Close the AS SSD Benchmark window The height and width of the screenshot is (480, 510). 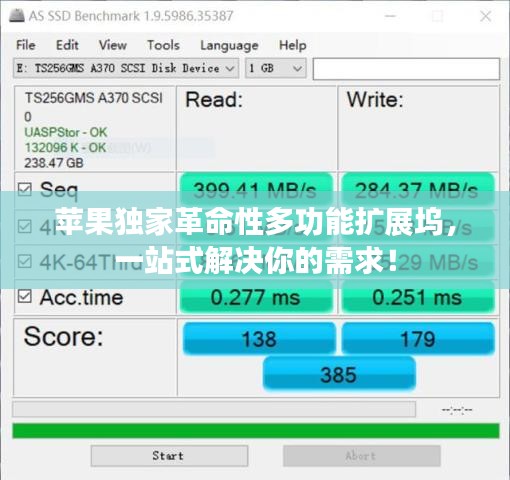pos(485,16)
